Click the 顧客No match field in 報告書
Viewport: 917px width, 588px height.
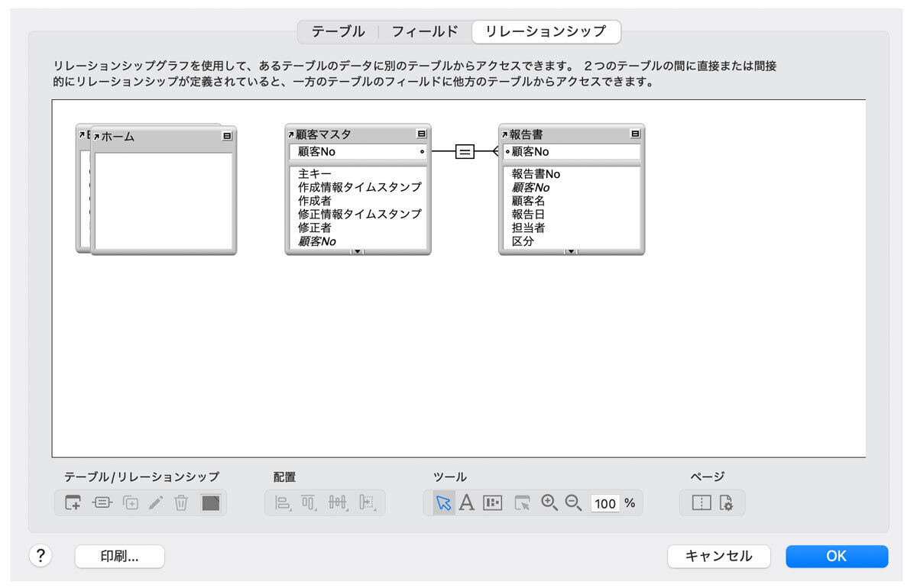(x=572, y=152)
